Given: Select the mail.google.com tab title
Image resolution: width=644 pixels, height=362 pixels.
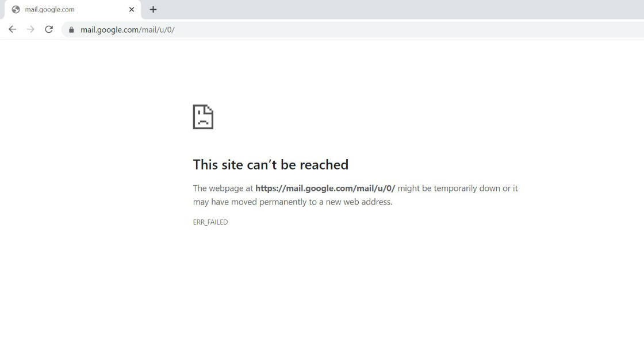Looking at the screenshot, I should 49,9.
